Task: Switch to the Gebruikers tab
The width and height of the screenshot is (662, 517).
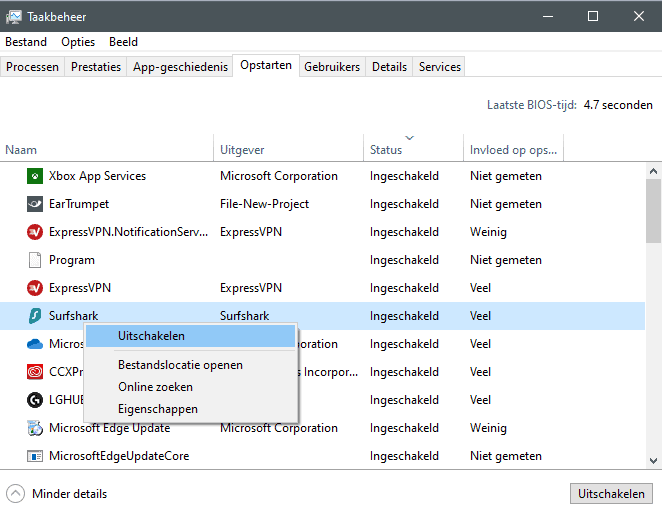Action: coord(332,67)
